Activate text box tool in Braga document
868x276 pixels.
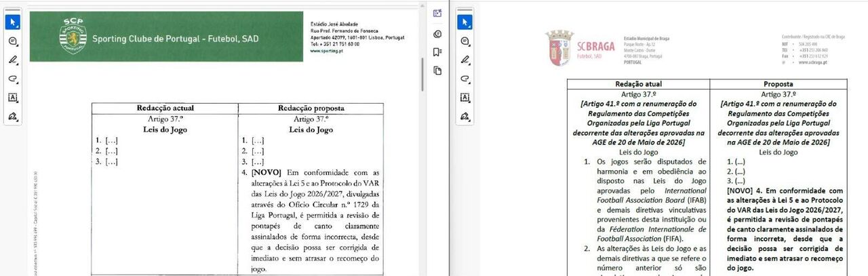click(465, 98)
